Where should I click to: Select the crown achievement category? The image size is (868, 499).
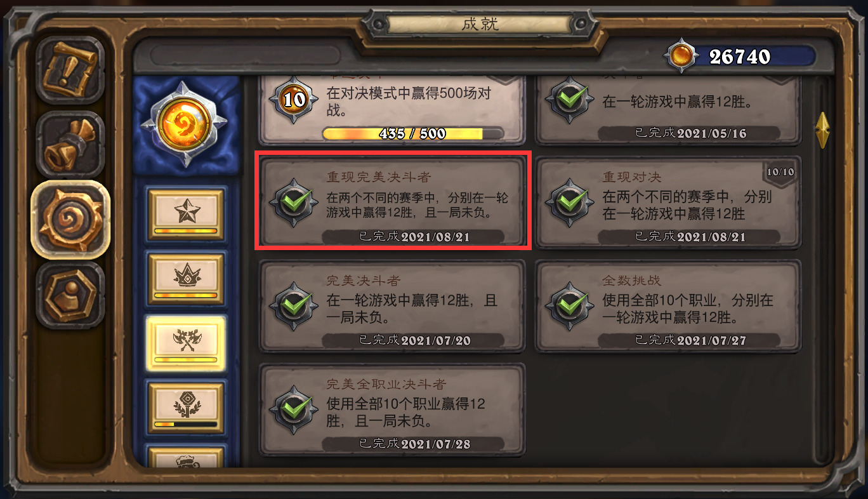click(185, 278)
